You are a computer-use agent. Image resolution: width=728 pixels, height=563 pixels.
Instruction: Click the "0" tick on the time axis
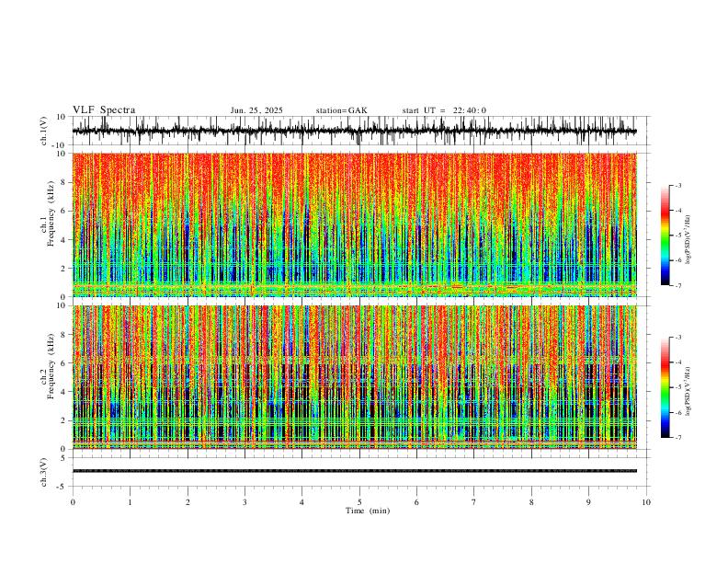pos(73,502)
